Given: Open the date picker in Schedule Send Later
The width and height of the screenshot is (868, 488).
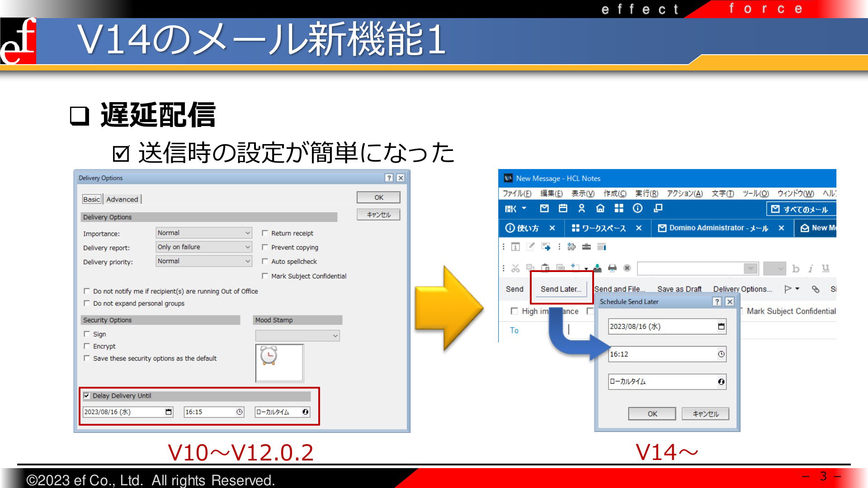Looking at the screenshot, I should click(721, 326).
